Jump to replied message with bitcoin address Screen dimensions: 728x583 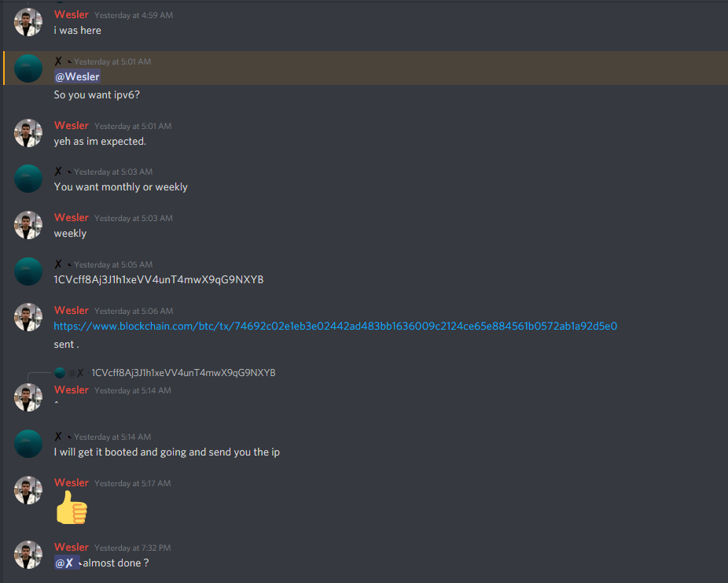click(183, 373)
